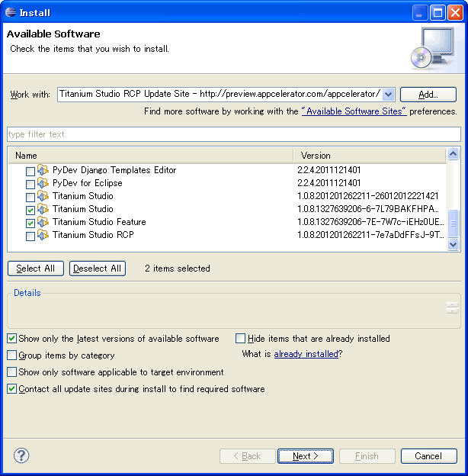Screen dimensions: 468x476
Task: Disable Show only the latest versions option
Action: point(12,338)
